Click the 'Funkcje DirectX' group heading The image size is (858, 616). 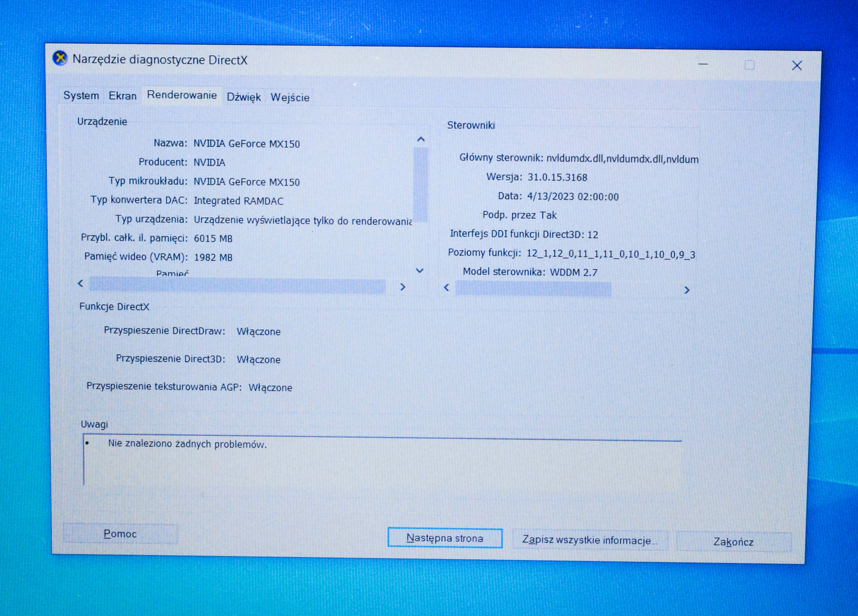click(x=114, y=307)
